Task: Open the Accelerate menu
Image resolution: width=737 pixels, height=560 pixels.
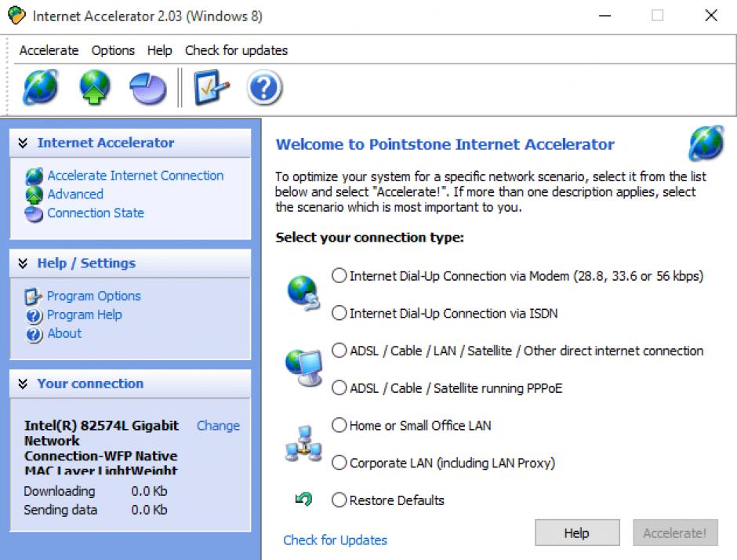Action: [49, 50]
